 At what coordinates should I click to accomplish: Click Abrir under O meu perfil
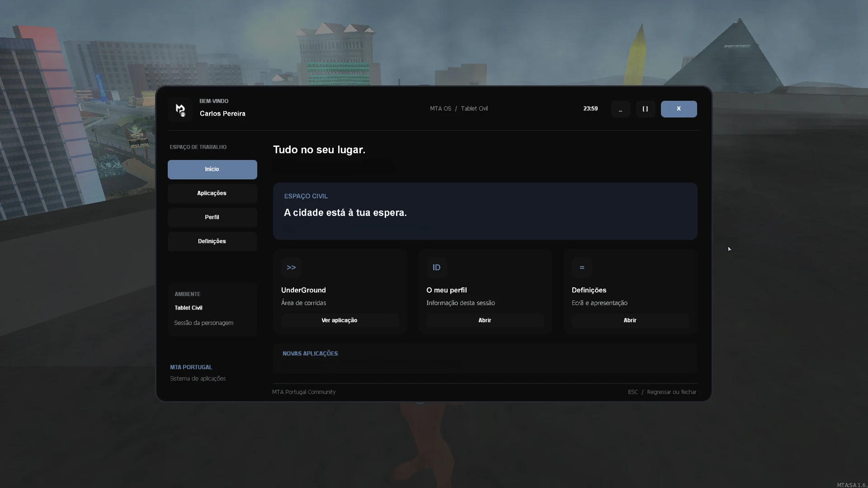click(485, 320)
